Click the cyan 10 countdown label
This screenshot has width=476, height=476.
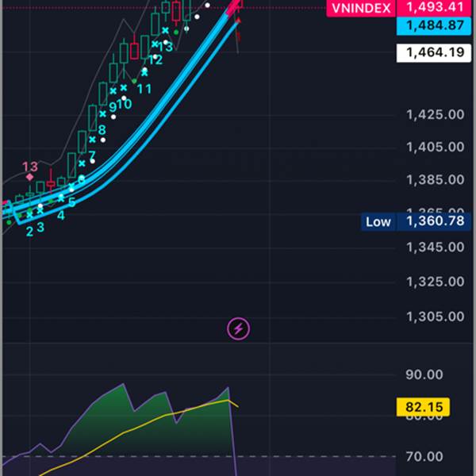125,105
